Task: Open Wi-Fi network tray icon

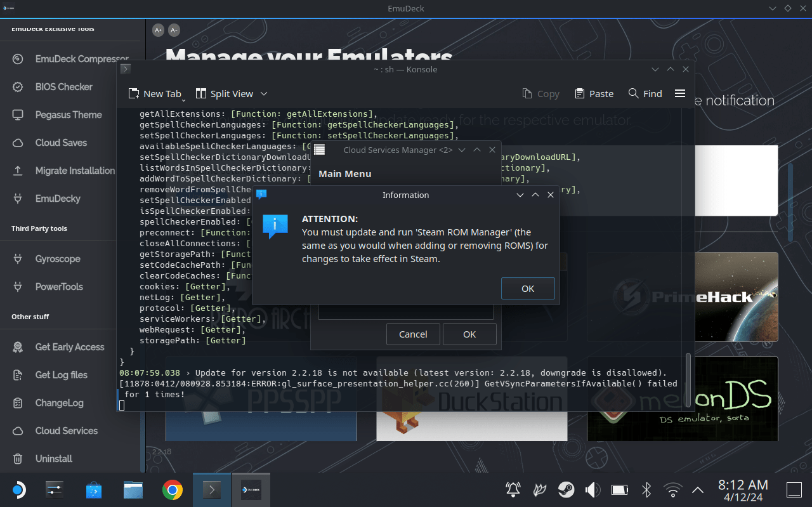Action: point(672,489)
